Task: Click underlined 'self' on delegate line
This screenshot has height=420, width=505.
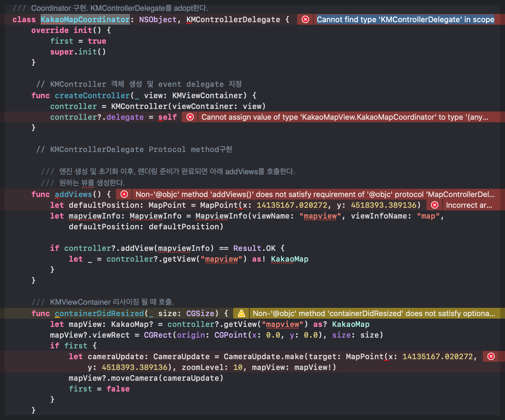Action: (x=167, y=117)
